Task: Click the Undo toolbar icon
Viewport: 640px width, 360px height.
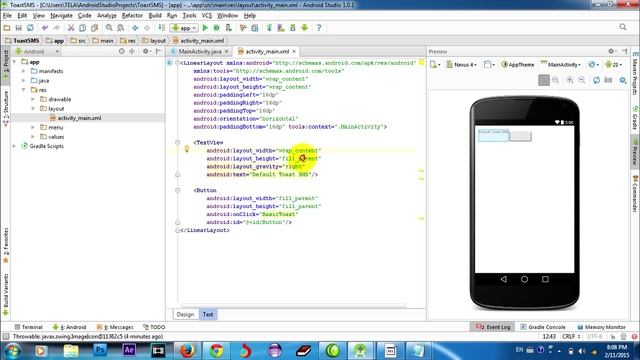Action: coord(44,28)
